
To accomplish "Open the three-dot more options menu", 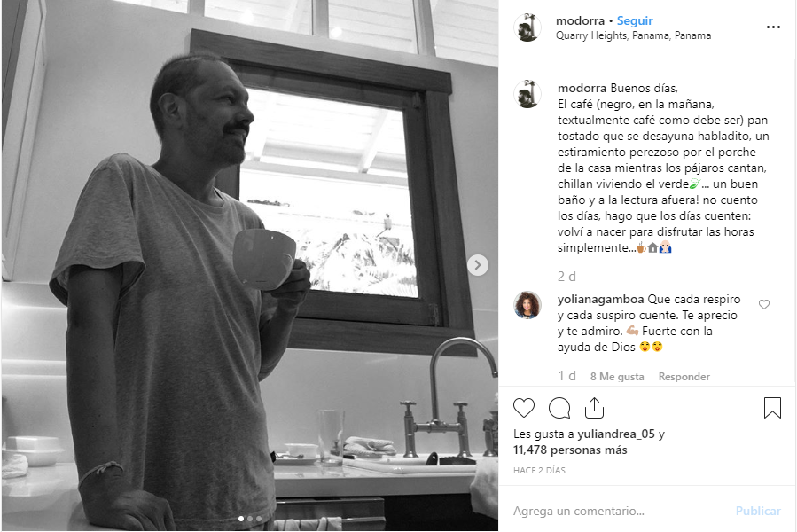I will (x=773, y=27).
